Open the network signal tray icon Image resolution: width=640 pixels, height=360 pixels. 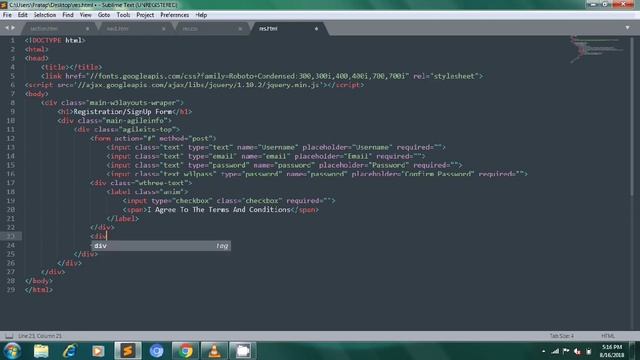click(x=555, y=351)
